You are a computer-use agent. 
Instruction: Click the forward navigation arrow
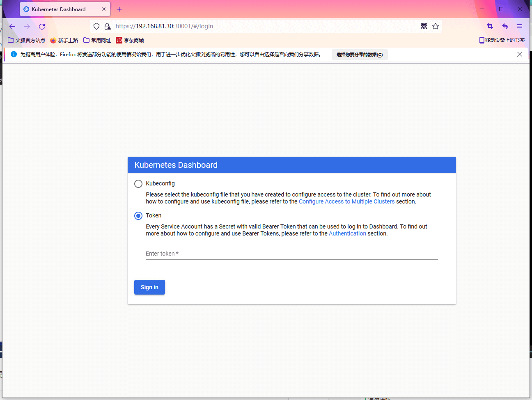click(x=27, y=26)
